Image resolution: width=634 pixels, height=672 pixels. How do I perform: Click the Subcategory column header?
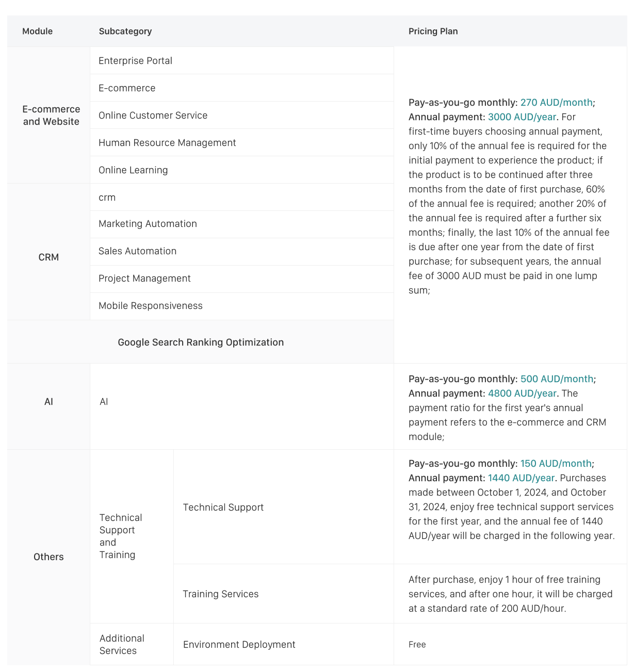coord(125,31)
